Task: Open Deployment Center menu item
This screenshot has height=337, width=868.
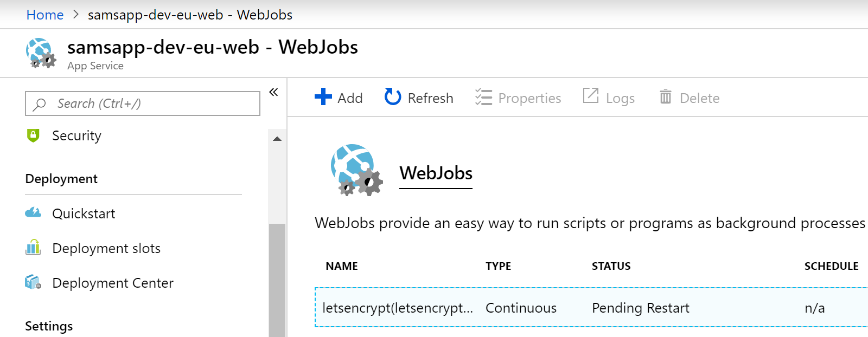Action: pos(113,283)
